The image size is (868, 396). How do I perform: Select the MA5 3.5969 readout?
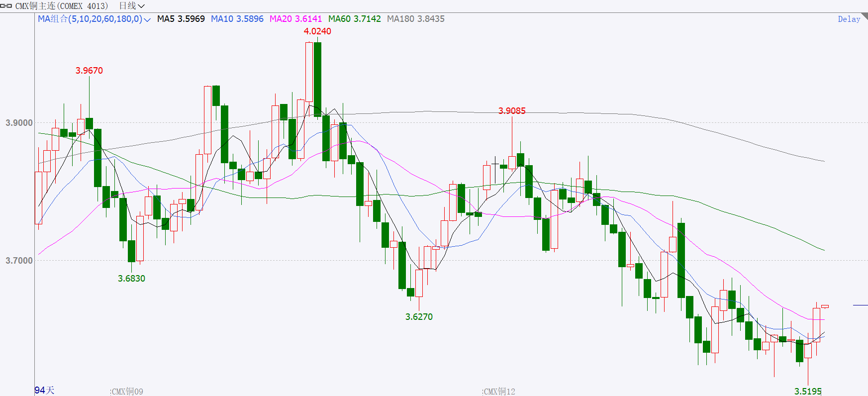tap(181, 19)
